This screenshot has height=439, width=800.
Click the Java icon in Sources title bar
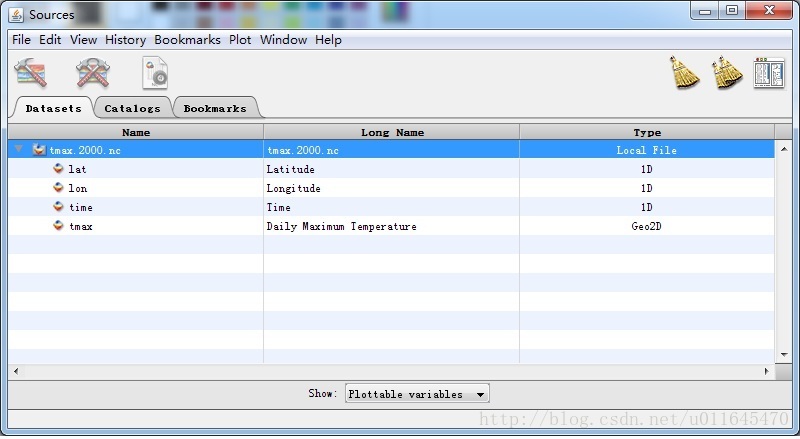click(x=16, y=15)
